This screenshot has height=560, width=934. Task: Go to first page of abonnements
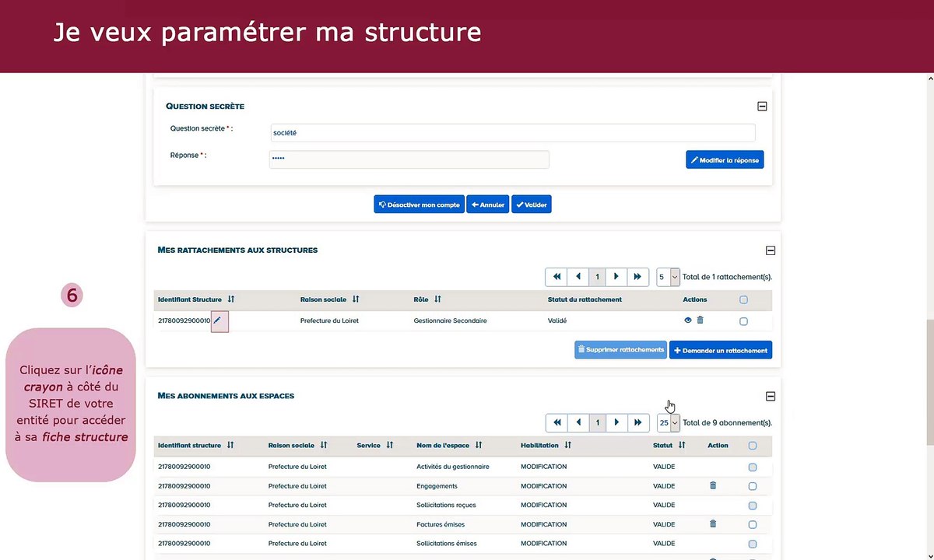click(557, 422)
